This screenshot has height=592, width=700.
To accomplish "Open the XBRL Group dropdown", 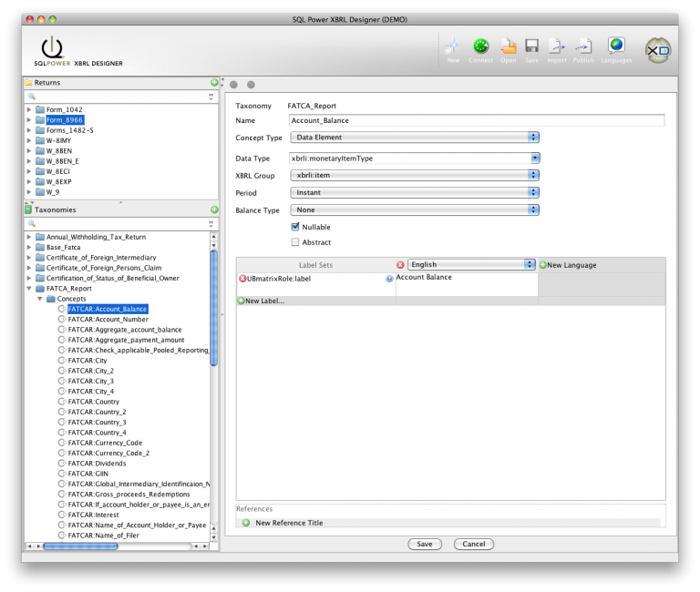I will [415, 176].
